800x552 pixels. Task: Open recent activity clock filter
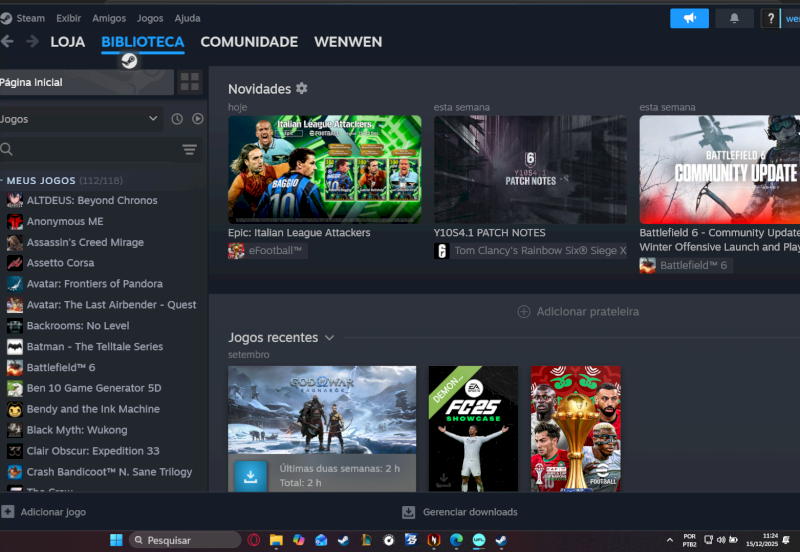(177, 119)
